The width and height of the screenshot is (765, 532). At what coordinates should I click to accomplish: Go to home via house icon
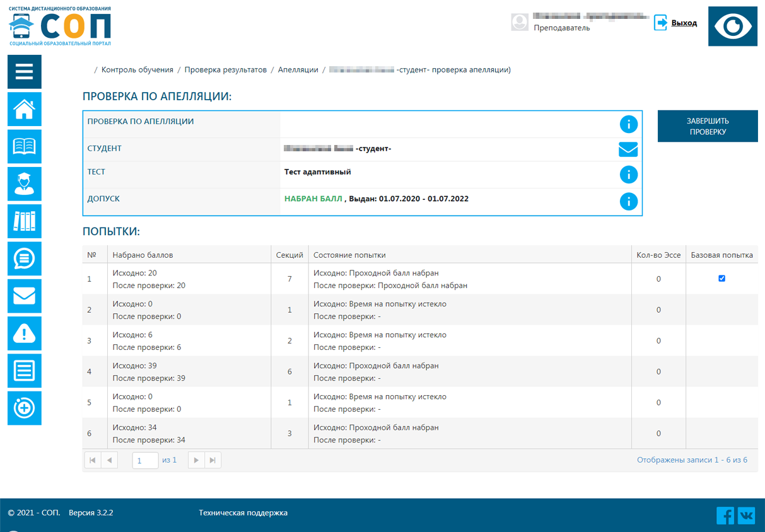[24, 109]
